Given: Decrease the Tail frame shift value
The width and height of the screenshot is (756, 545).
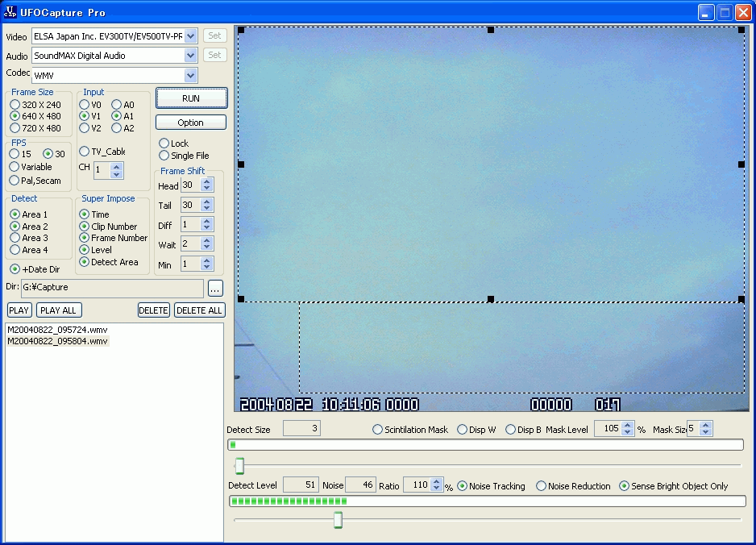Looking at the screenshot, I should (x=207, y=209).
